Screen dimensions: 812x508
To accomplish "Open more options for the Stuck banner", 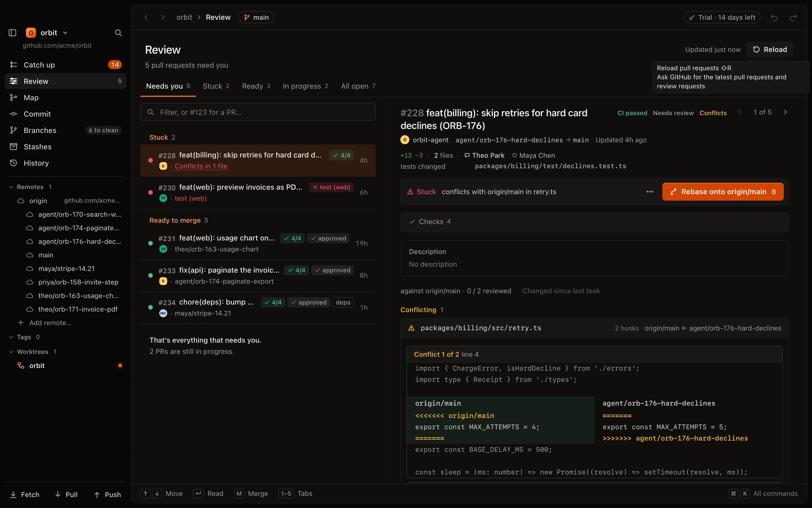I will pyautogui.click(x=650, y=192).
